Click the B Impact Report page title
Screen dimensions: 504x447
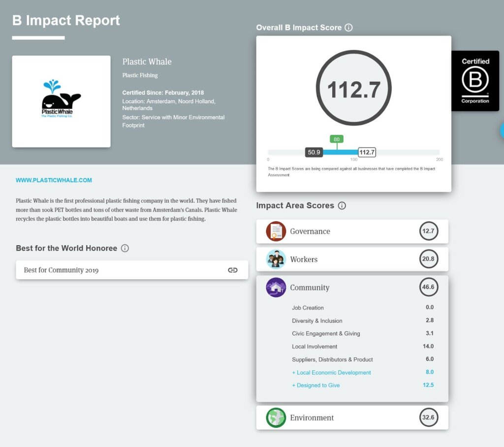pos(66,20)
